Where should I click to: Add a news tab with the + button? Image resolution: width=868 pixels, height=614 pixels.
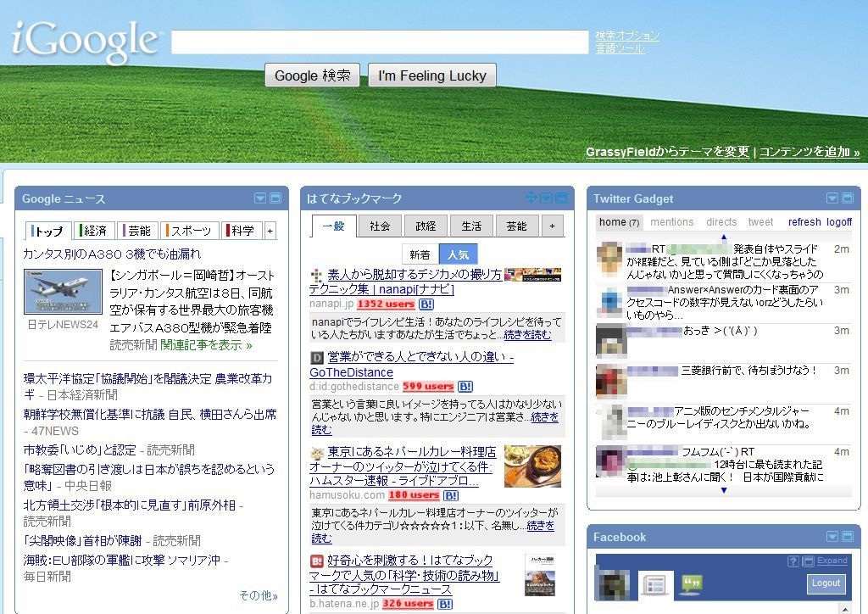tap(270, 231)
